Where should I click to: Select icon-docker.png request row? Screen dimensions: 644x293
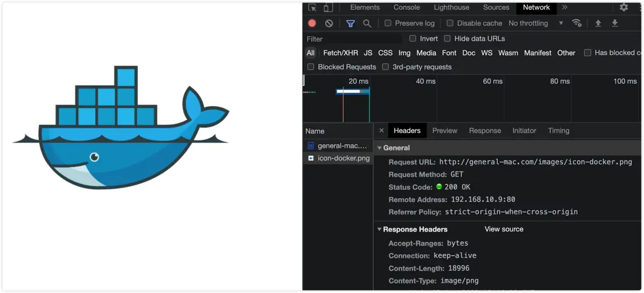tap(338, 158)
